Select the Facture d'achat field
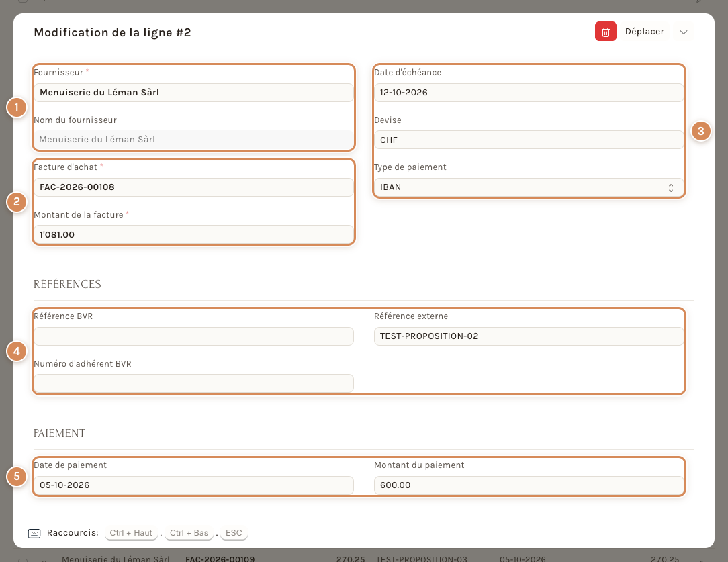728x562 pixels. pyautogui.click(x=193, y=187)
